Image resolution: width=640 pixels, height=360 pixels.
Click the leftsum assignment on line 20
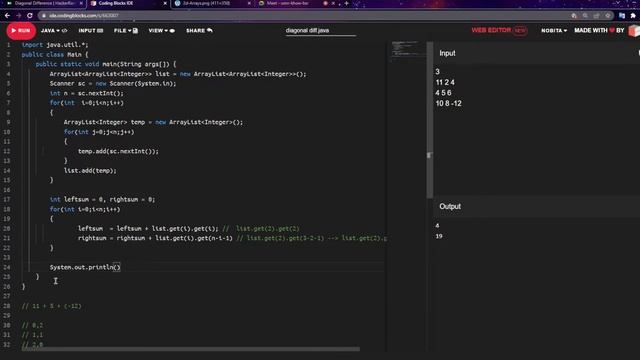click(x=148, y=229)
